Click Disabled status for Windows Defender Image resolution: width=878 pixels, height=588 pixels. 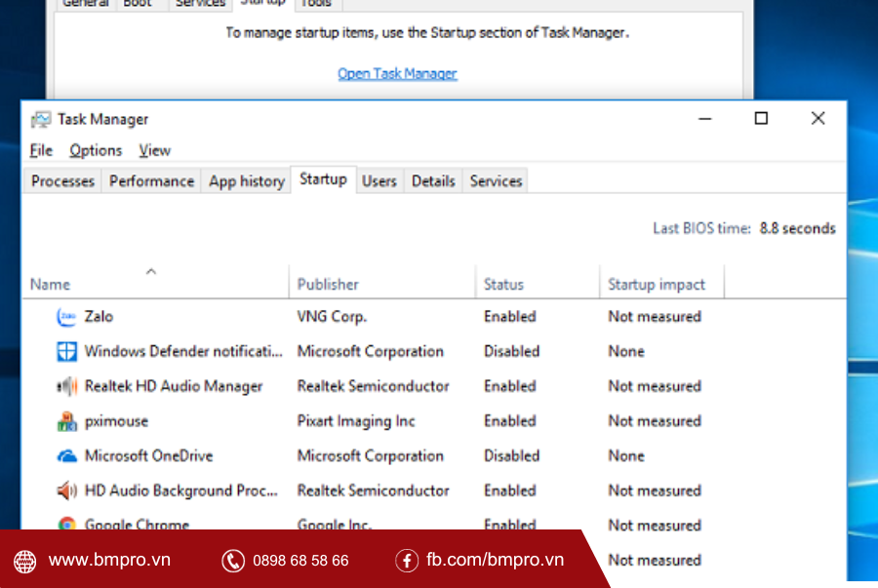click(x=511, y=351)
